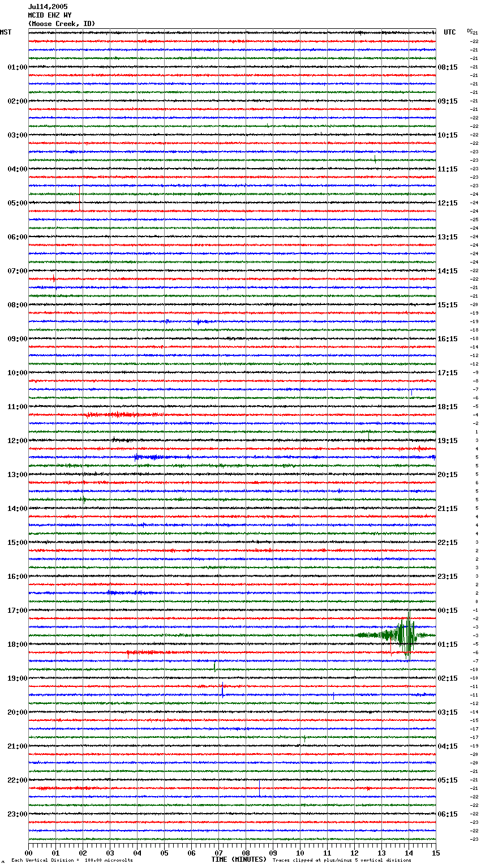Image resolution: width=481 pixels, height=868 pixels.
Task: Click the 01:15 UTC time label
Action: pos(448,644)
